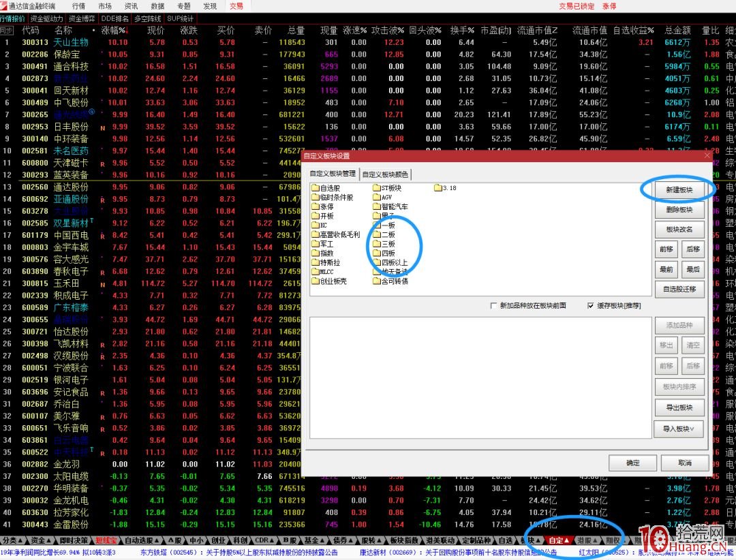Image resolution: width=736 pixels, height=560 pixels.
Task: Switch to 资金驱动力 view tab
Action: [x=47, y=18]
